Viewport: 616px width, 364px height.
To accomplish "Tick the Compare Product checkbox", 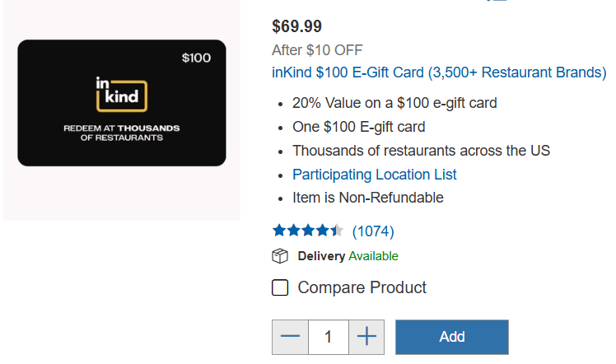I will pyautogui.click(x=280, y=287).
